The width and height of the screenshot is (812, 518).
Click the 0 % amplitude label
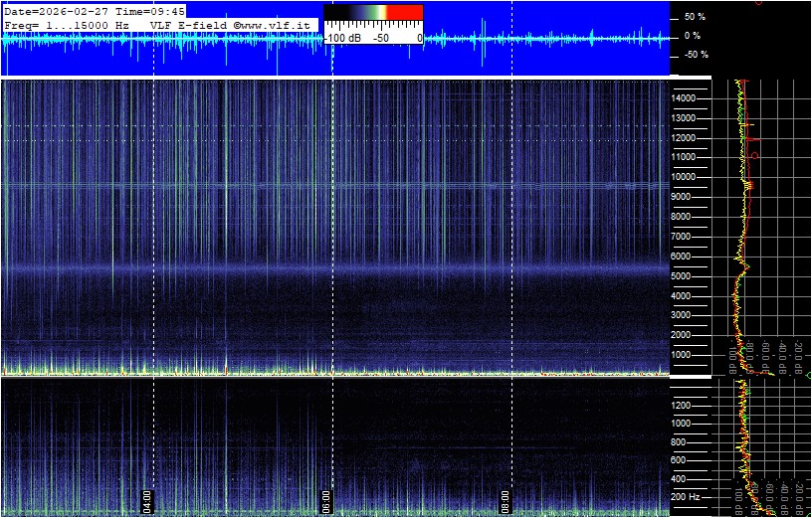[x=695, y=36]
